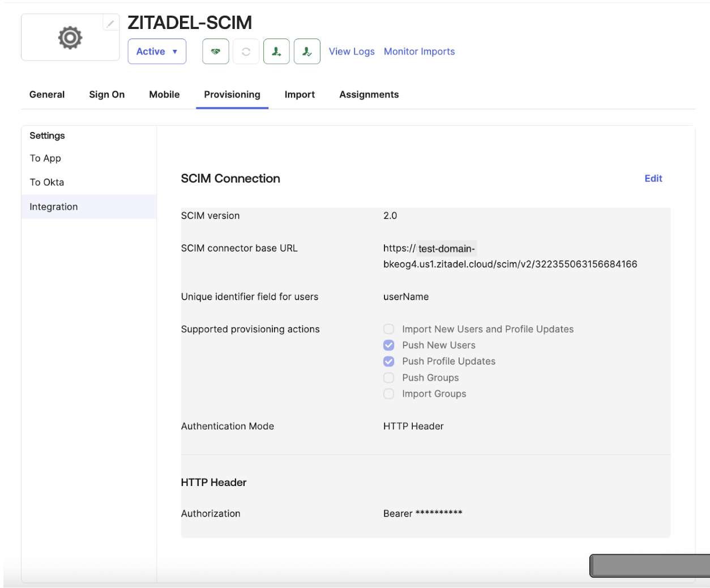This screenshot has width=710, height=588.
Task: Click the refresh sync icon
Action: click(x=246, y=51)
